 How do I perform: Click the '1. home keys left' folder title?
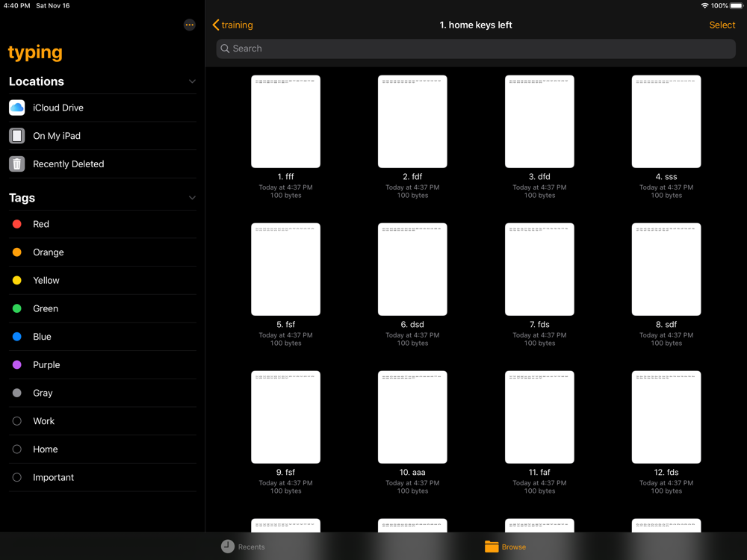tap(475, 25)
